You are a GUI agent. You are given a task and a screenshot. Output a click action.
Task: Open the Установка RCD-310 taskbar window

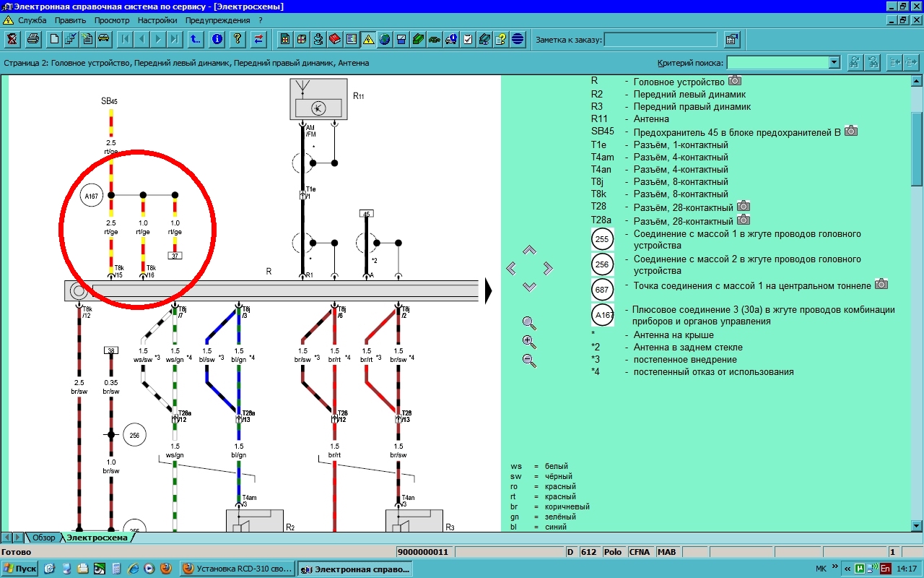[237, 569]
